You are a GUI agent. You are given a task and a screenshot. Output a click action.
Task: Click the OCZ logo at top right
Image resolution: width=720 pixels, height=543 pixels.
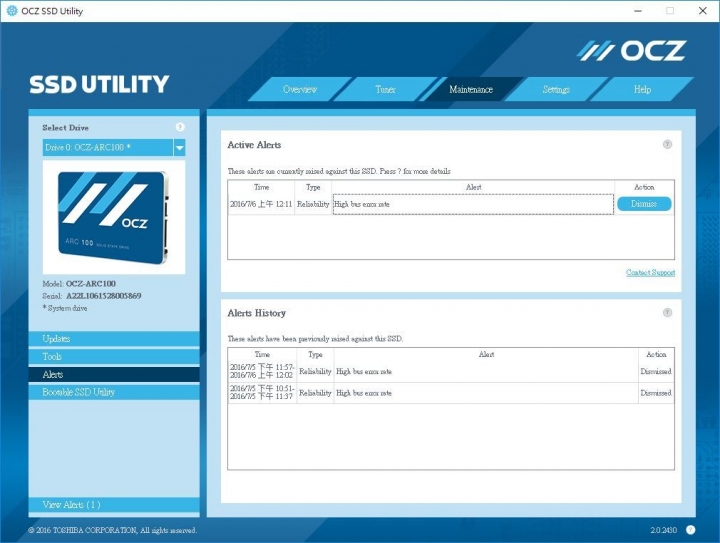coord(631,50)
